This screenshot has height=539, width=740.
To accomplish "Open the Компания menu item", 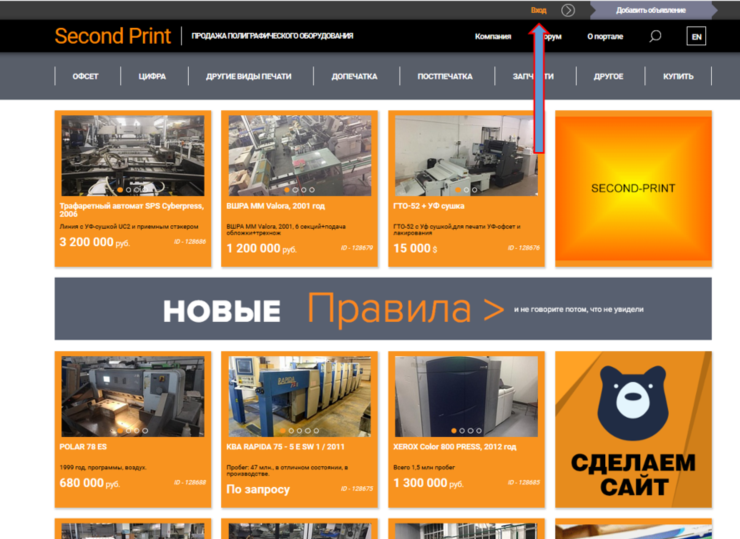I will coord(493,37).
